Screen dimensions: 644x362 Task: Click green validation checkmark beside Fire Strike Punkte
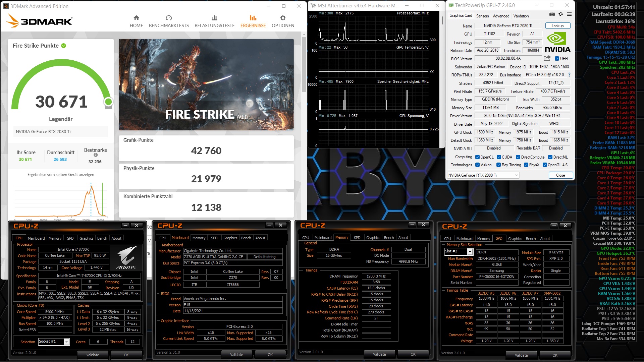(x=64, y=46)
